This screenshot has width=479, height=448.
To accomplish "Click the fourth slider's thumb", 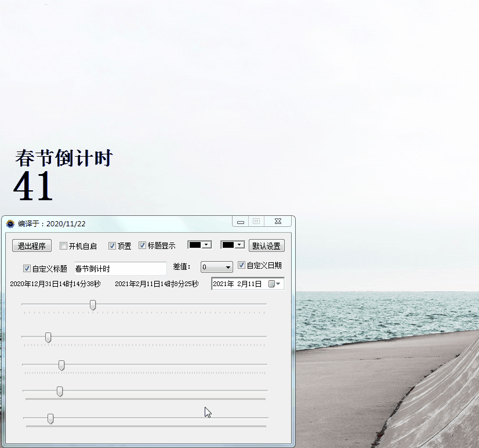I will (x=60, y=392).
